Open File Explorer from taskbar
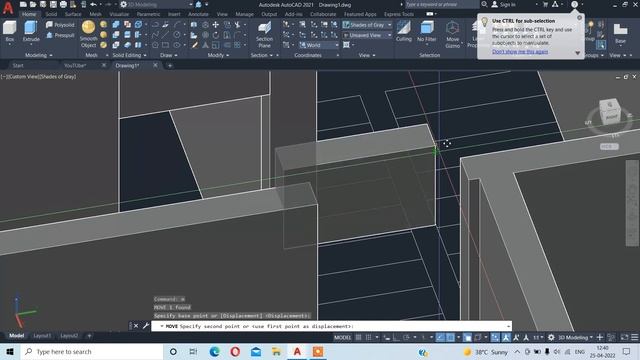 point(276,351)
